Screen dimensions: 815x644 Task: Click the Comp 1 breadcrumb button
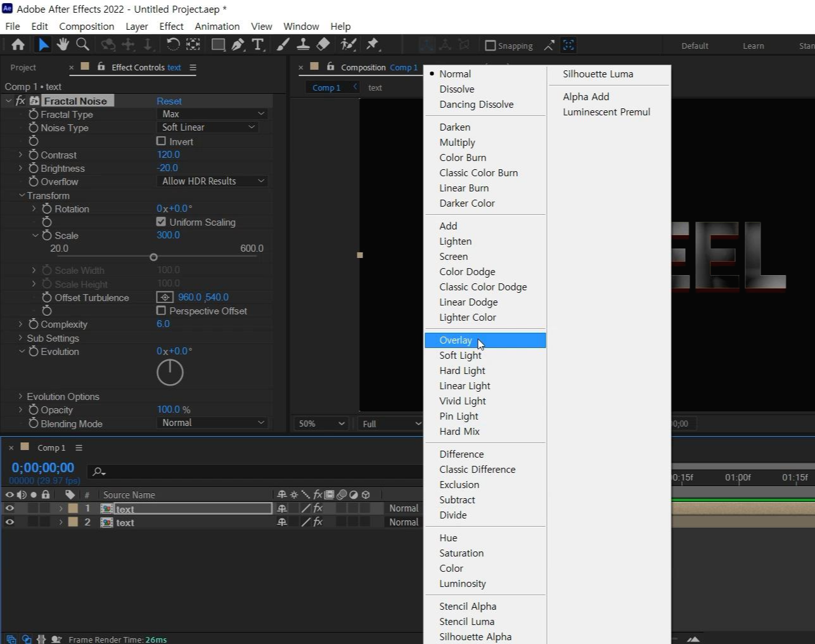326,87
